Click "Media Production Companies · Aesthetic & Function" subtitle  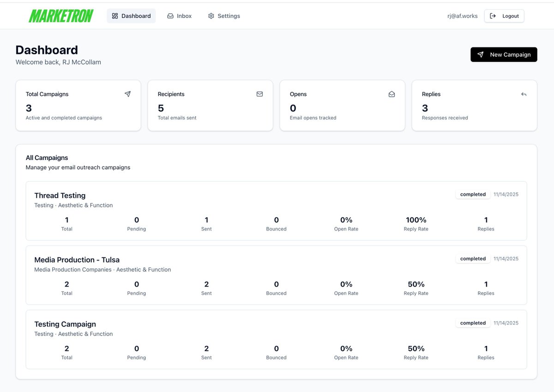click(102, 269)
